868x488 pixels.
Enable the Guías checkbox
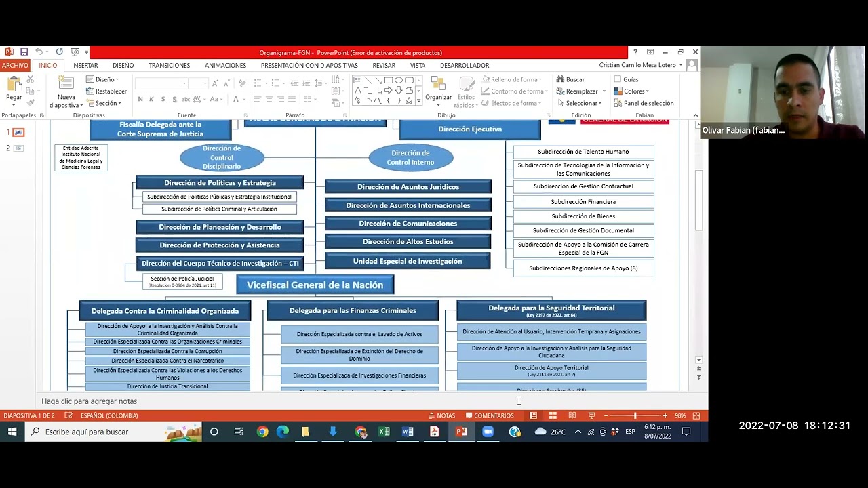tap(618, 79)
